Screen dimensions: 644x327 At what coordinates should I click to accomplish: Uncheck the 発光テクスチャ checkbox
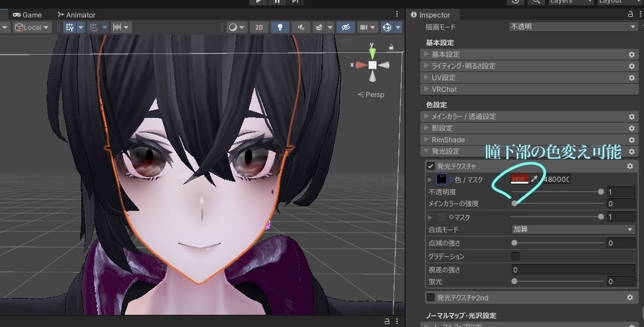(x=430, y=166)
